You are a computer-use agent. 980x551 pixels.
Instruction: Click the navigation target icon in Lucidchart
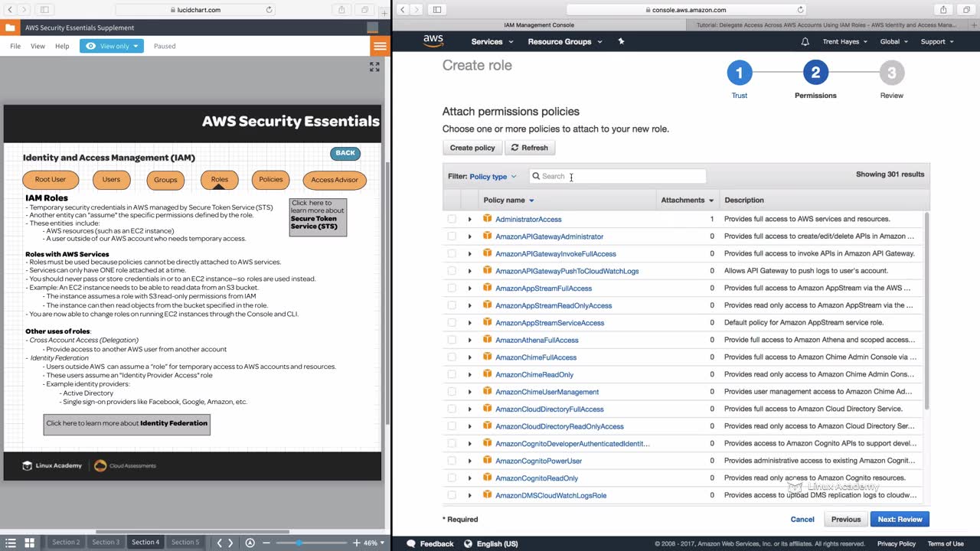pyautogui.click(x=250, y=543)
